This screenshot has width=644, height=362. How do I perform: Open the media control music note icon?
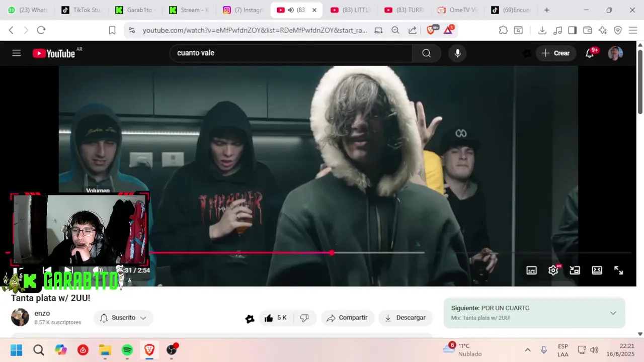click(x=557, y=30)
